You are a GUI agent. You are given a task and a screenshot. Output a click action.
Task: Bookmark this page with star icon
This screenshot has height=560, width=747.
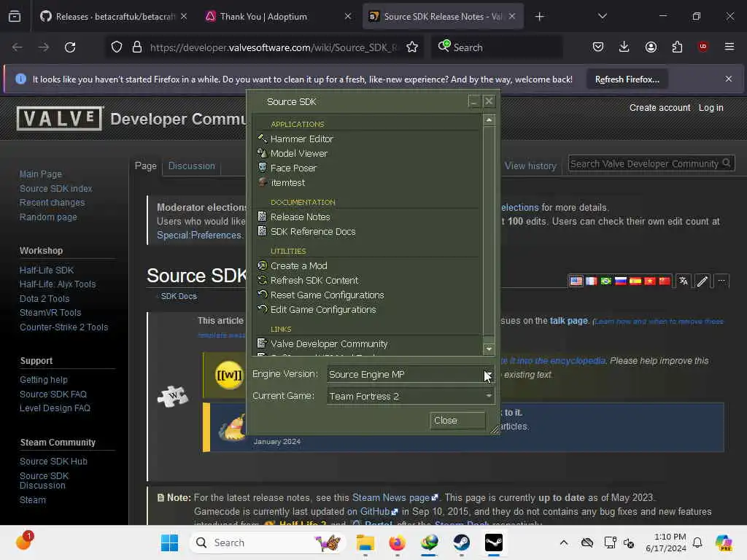[412, 47]
